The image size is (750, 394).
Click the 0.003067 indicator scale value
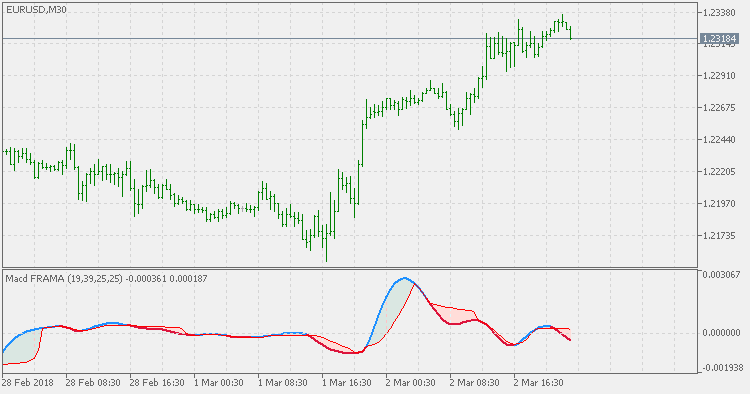(721, 274)
